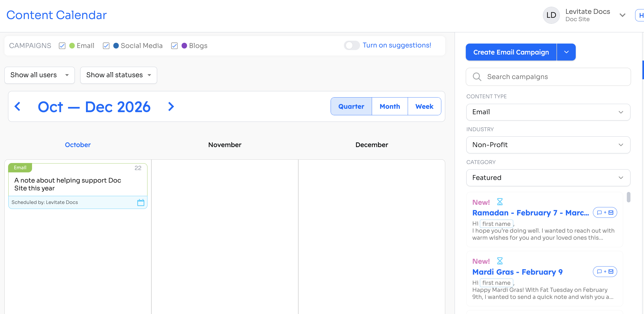Click the November column header
The height and width of the screenshot is (314, 644).
click(225, 145)
